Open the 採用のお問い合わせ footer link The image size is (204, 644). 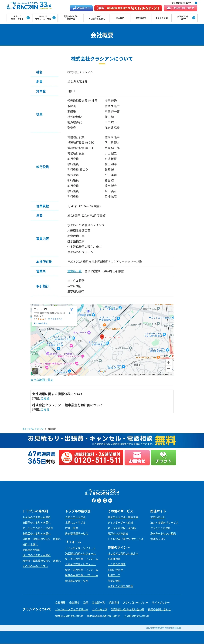point(160,609)
